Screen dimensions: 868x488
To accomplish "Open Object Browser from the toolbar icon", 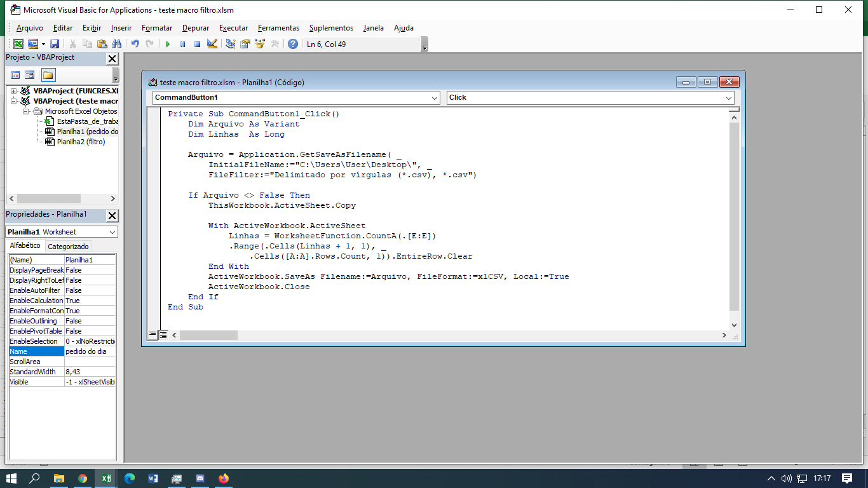I will pos(260,44).
